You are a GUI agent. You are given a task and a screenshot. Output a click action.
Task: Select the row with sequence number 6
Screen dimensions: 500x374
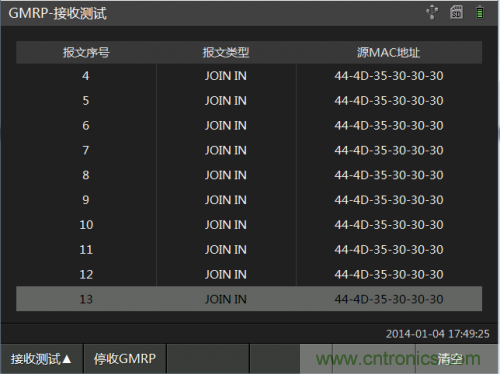249,125
